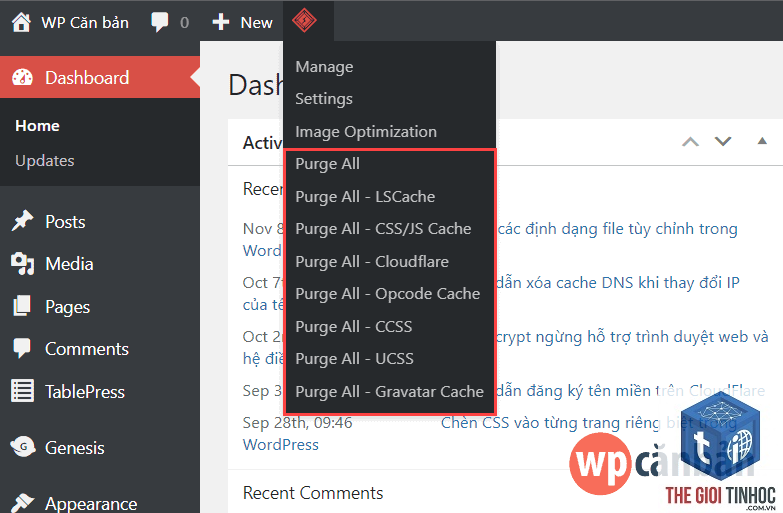Click the Pages icon in sidebar
The height and width of the screenshot is (513, 783).
[22, 306]
